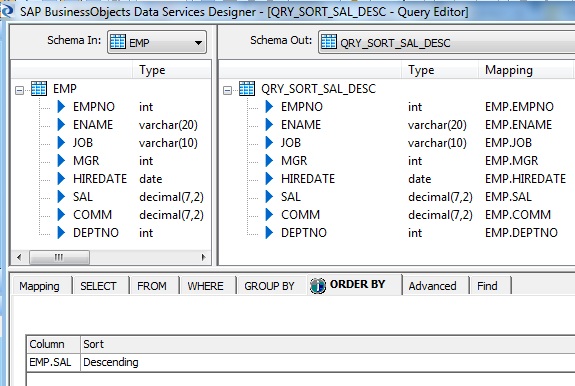Click the EMP table icon in Schema In tree
This screenshot has height=386, width=575.
coord(39,88)
